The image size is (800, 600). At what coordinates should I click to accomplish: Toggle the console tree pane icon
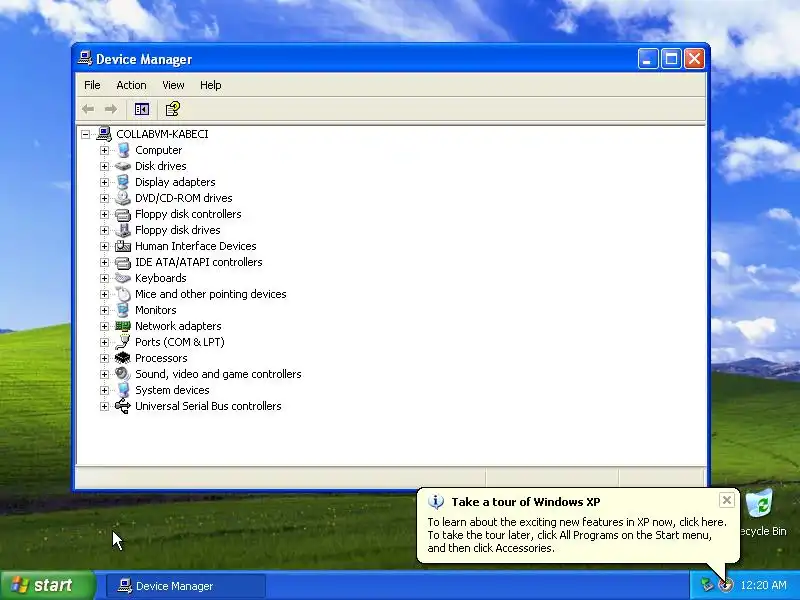(x=141, y=109)
